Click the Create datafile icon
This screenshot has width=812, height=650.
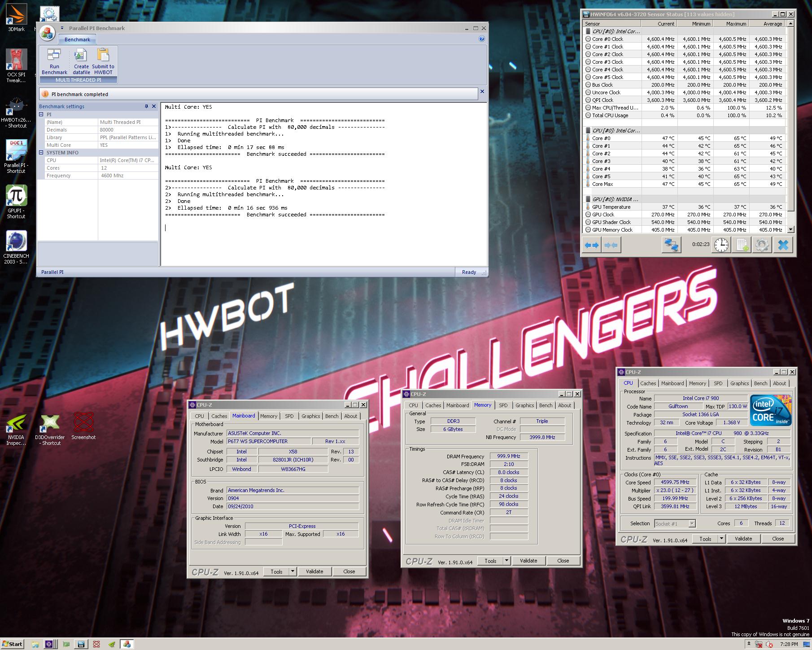point(81,61)
